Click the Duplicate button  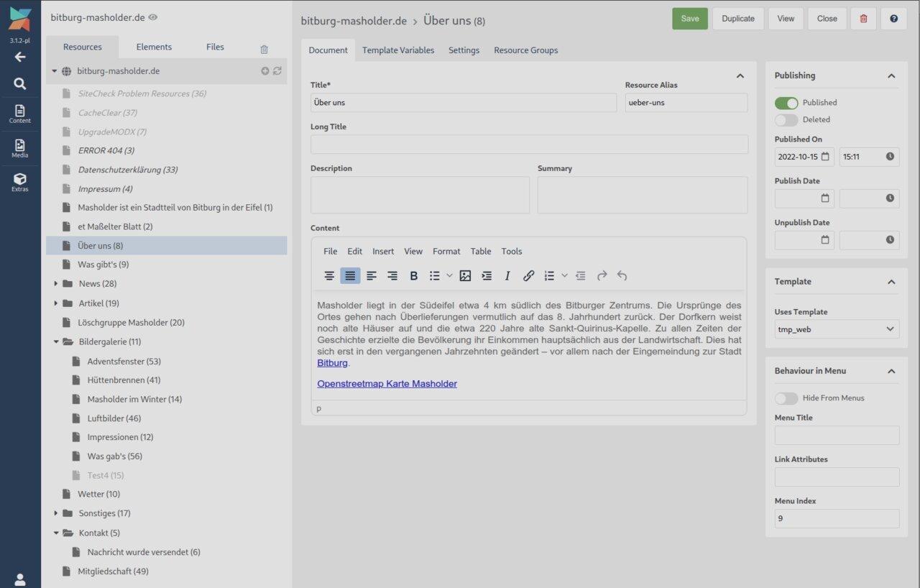click(738, 19)
